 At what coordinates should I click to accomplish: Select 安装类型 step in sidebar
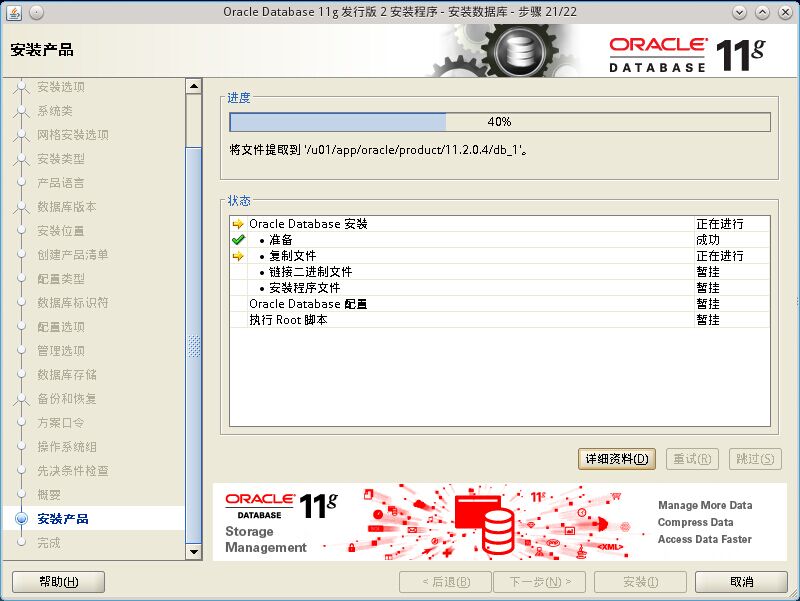pos(61,159)
